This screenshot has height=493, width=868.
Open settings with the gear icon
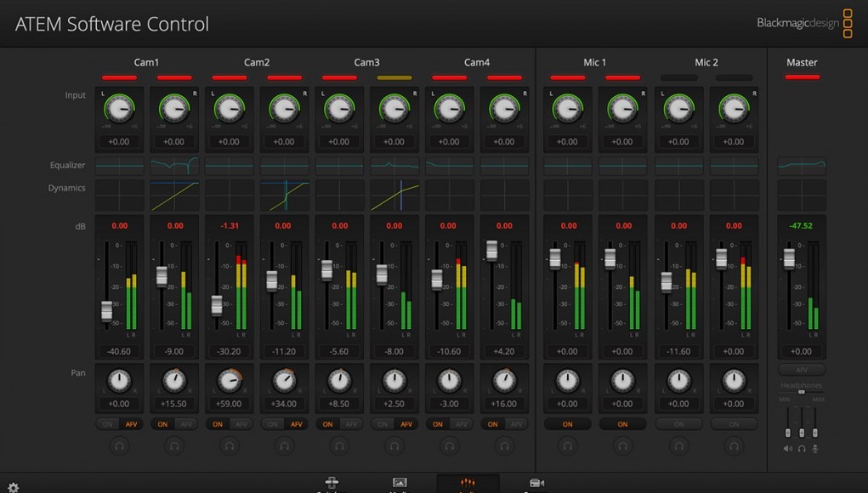14,487
